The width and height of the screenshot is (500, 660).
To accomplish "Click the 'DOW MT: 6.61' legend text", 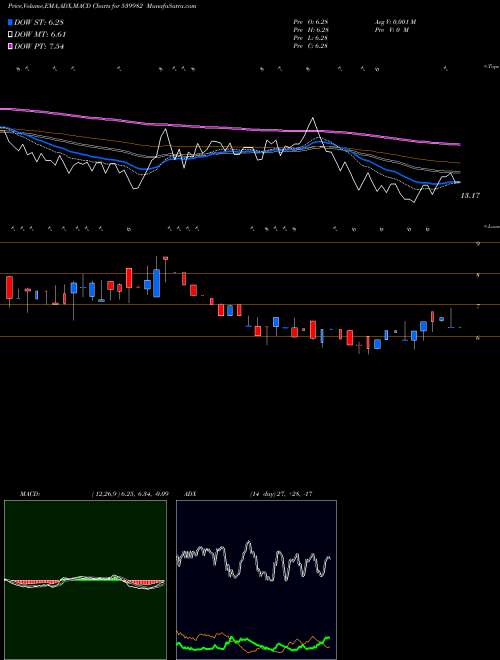I will tap(40, 35).
